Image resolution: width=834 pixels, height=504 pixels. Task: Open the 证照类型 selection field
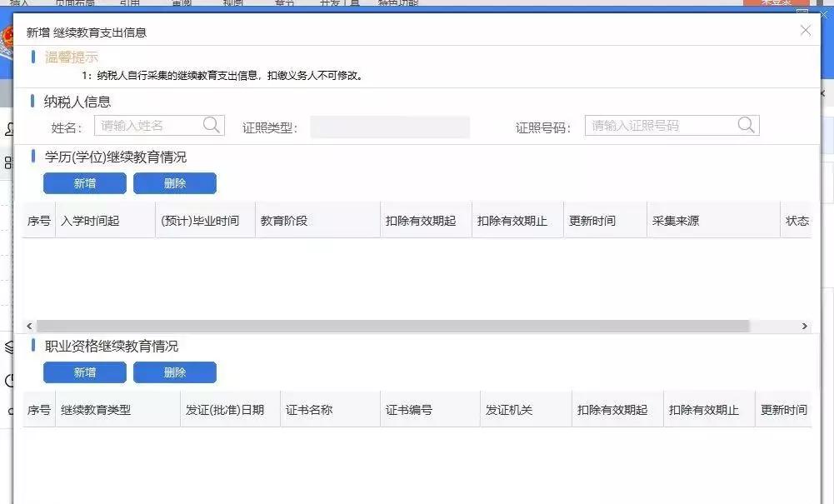click(388, 126)
